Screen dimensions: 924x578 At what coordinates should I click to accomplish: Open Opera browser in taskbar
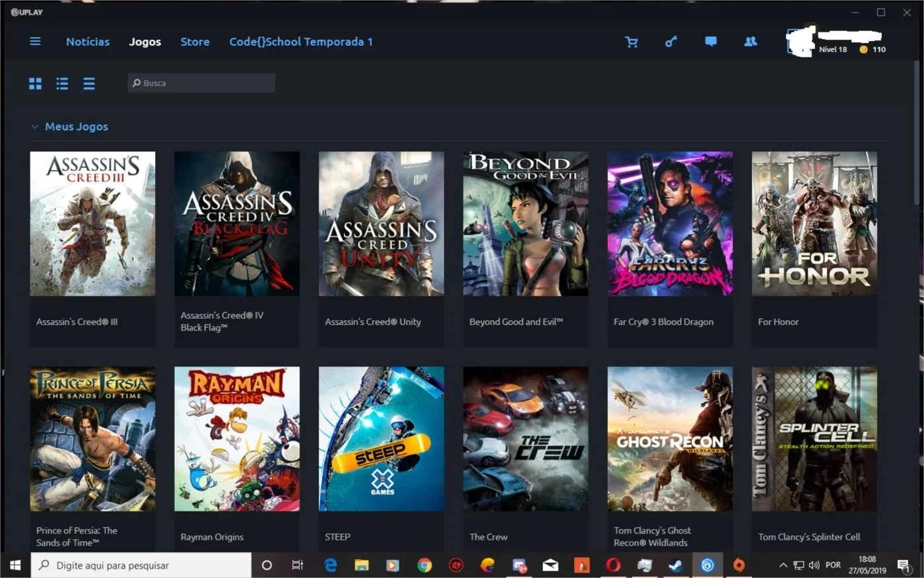(613, 565)
